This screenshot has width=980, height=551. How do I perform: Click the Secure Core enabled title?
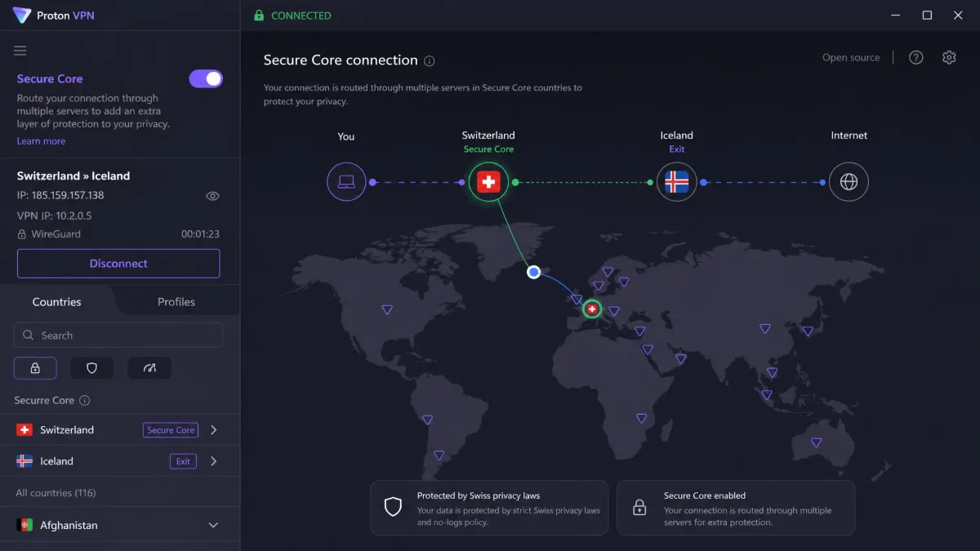[705, 495]
